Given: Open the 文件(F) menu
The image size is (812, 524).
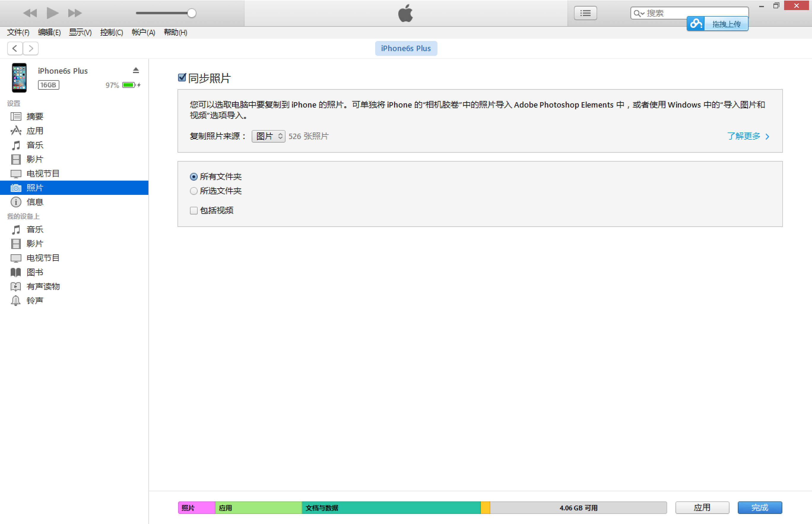Looking at the screenshot, I should pyautogui.click(x=18, y=32).
